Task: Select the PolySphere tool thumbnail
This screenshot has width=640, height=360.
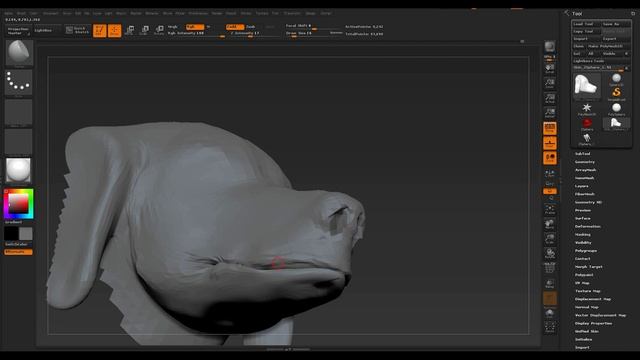Action: pyautogui.click(x=616, y=109)
